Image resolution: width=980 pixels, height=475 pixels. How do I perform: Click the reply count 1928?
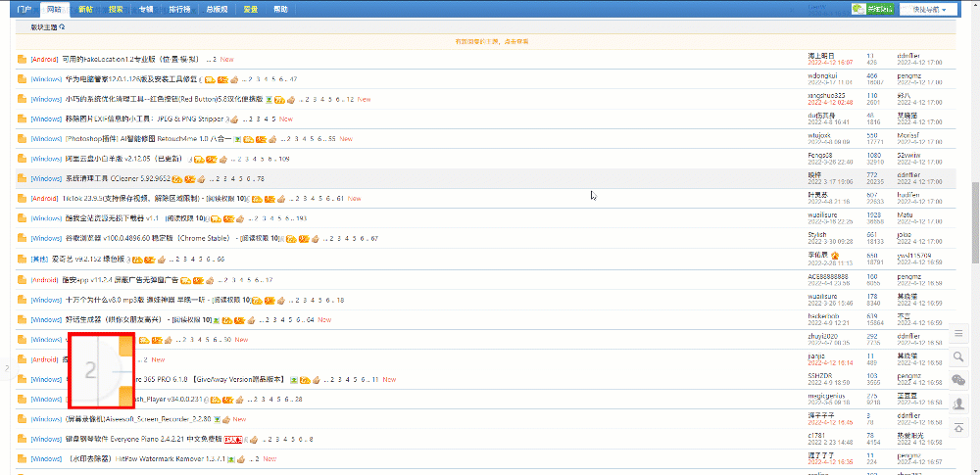[x=874, y=215]
